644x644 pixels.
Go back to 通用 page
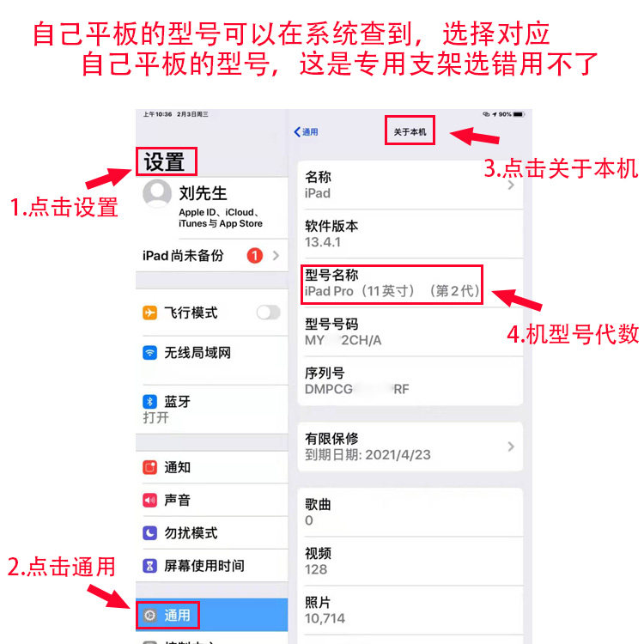(306, 132)
